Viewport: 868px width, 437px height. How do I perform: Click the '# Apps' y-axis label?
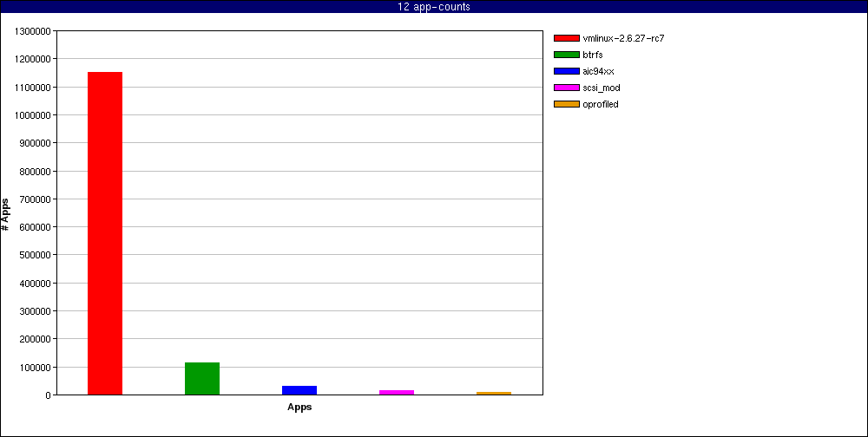[5, 213]
